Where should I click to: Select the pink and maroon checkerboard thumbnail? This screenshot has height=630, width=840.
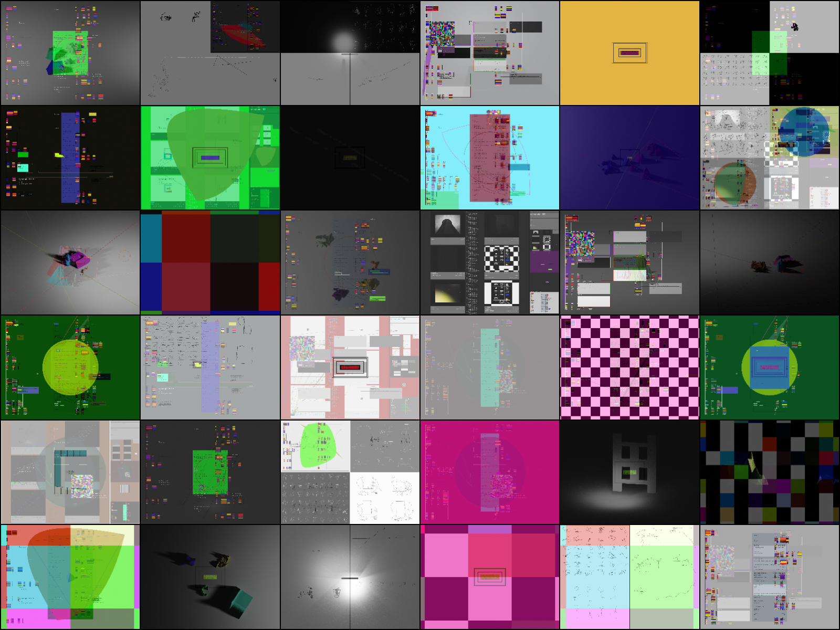[629, 367]
